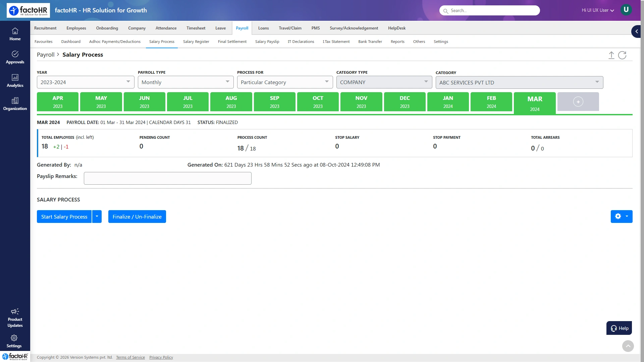This screenshot has height=362, width=644.
Task: Click the factoHR logo
Action: [x=28, y=10]
